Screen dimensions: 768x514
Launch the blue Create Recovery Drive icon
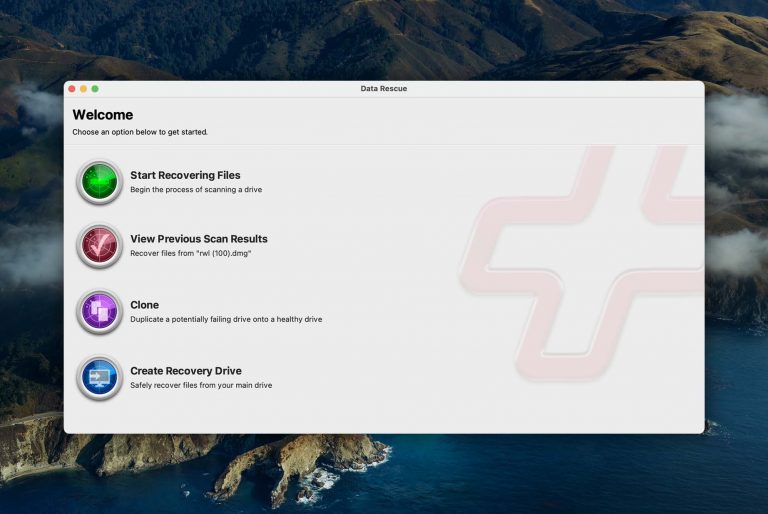[99, 377]
